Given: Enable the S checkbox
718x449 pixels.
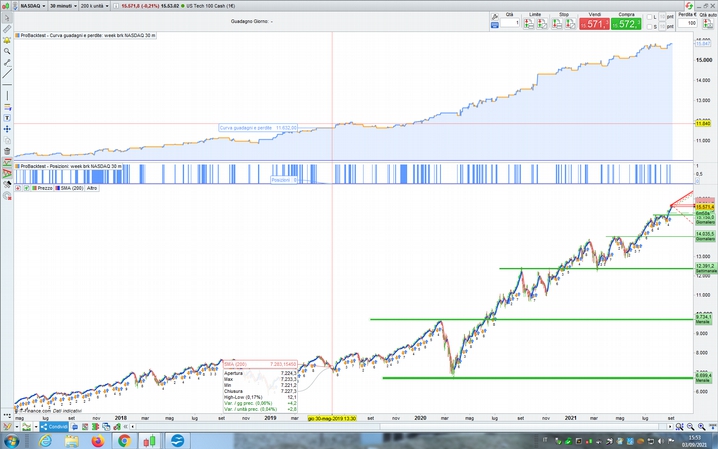Looking at the screenshot, I should pyautogui.click(x=649, y=27).
